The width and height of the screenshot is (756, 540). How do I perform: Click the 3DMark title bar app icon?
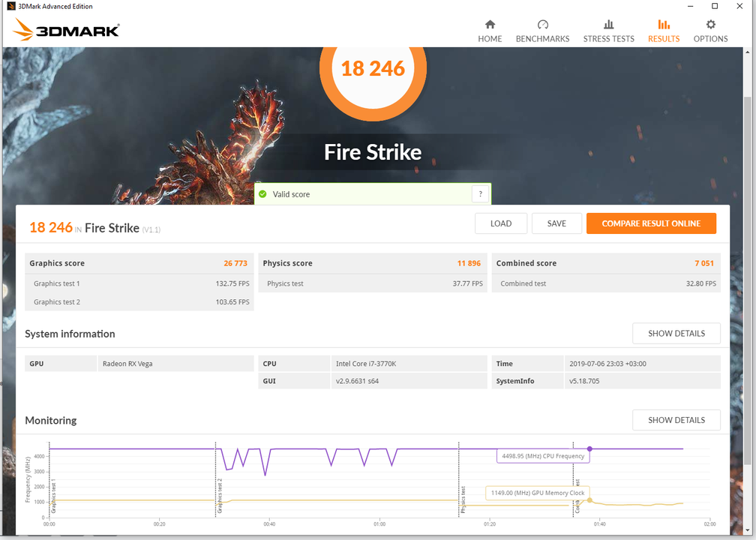(10, 6)
